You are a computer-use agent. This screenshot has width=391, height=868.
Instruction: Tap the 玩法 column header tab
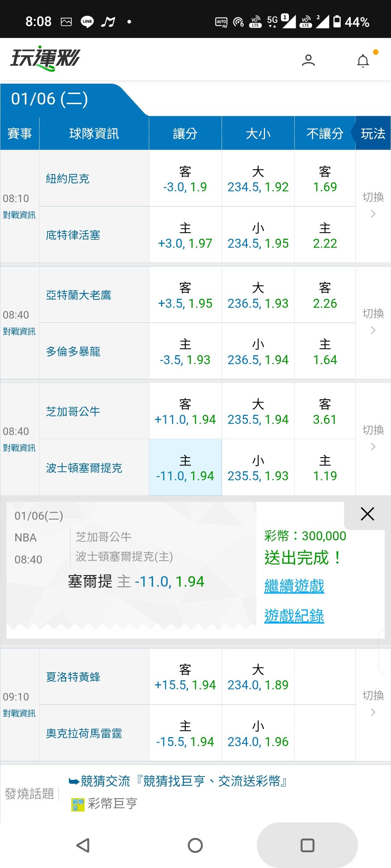pyautogui.click(x=373, y=134)
